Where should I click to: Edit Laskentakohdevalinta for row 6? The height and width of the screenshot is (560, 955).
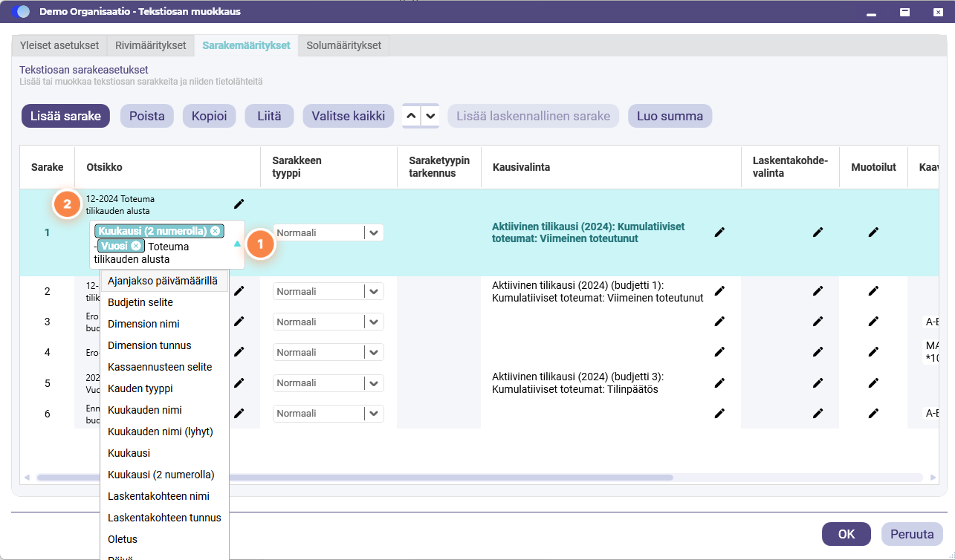(818, 413)
